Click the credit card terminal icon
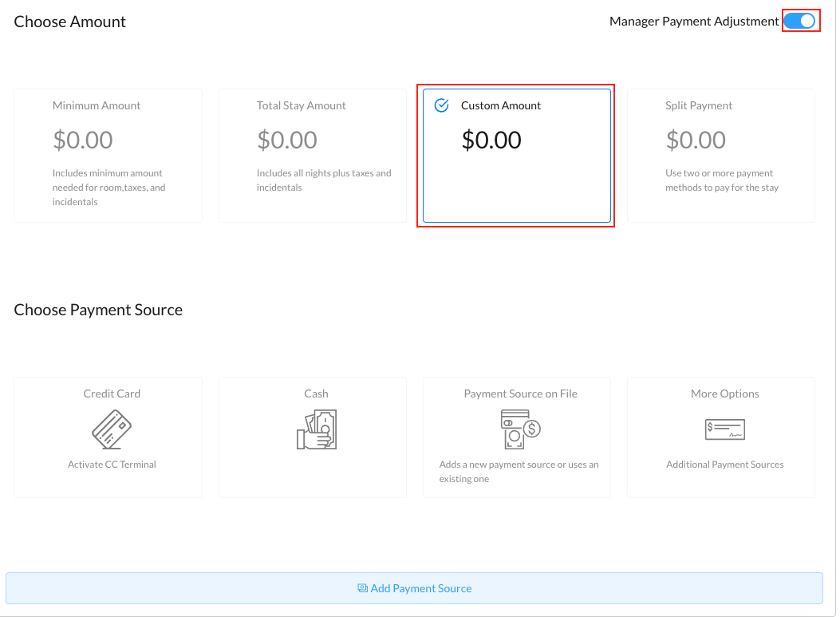 coord(112,429)
